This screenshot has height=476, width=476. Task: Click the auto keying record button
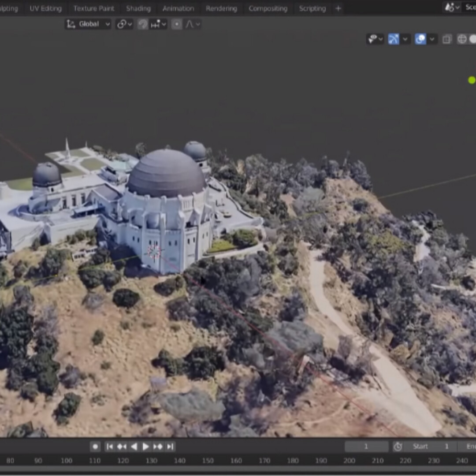95,446
